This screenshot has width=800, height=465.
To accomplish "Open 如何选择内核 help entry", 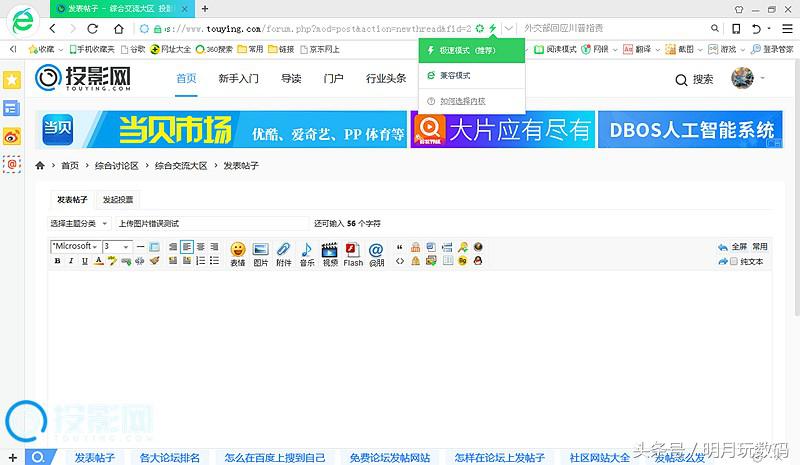I will (472, 101).
